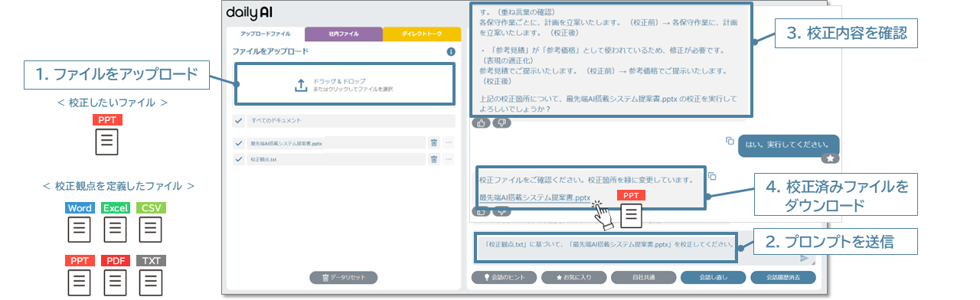The image size is (980, 300).
Task: Click the 会話履歴消去 button
Action: tap(782, 278)
